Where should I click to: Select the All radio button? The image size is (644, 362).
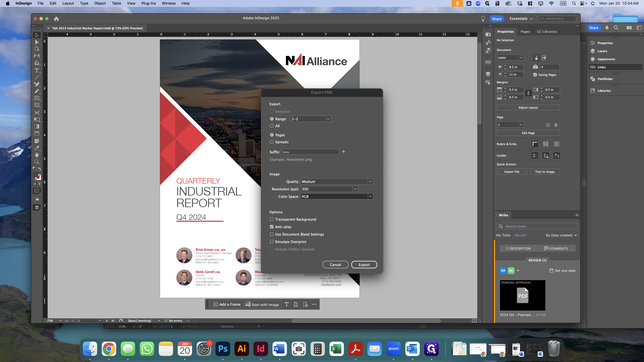[272, 126]
